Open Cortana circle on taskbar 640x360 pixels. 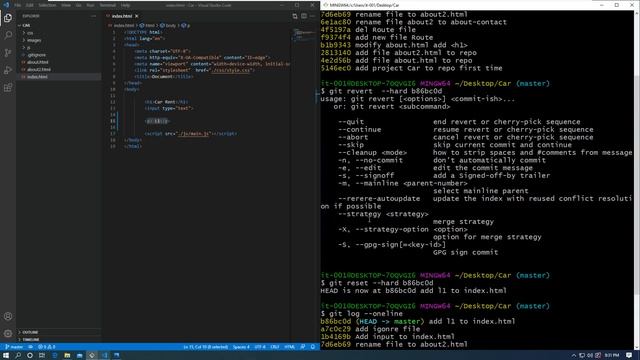pyautogui.click(x=30, y=356)
